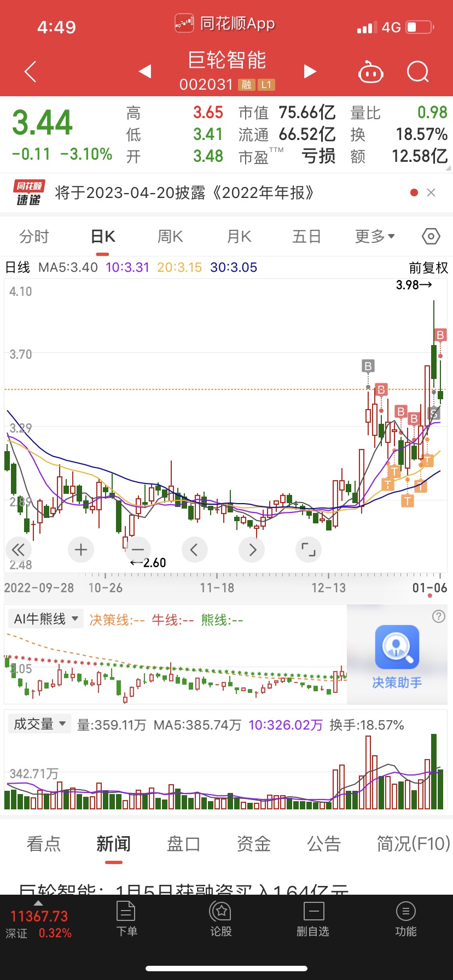Screen dimensions: 453x980
Task: Tap 量比 0.98 value
Action: [432, 113]
